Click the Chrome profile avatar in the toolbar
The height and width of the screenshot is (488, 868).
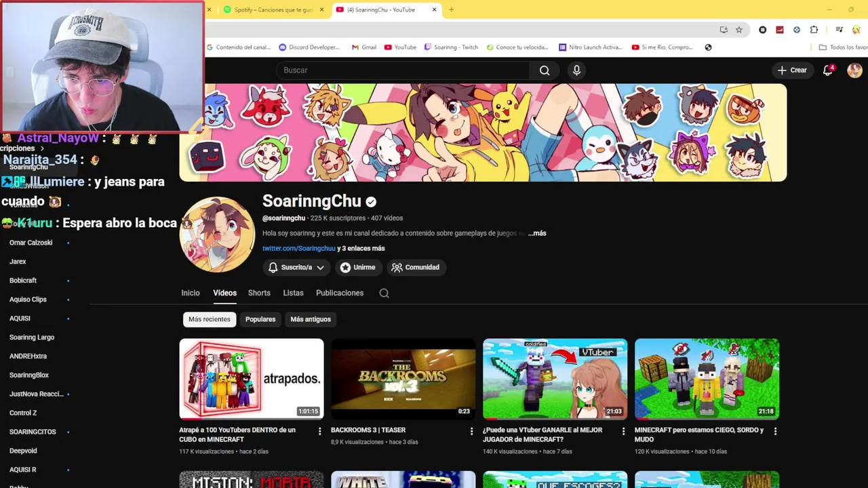[x=856, y=30]
